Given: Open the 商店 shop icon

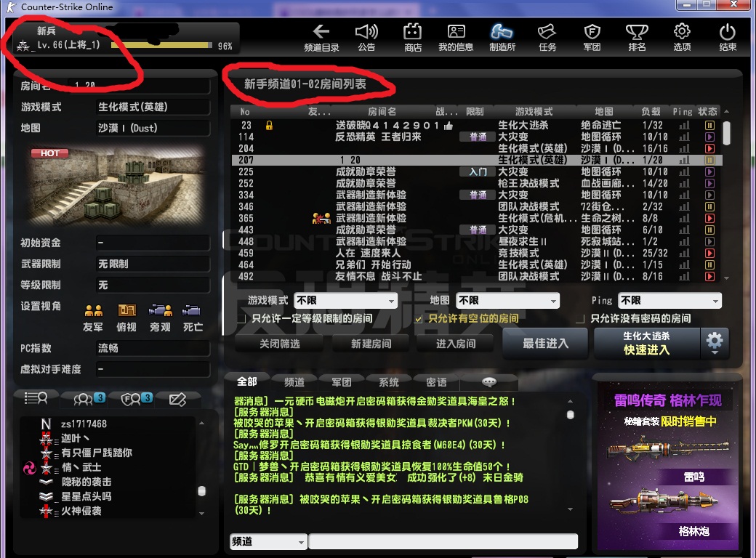Looking at the screenshot, I should 413,32.
